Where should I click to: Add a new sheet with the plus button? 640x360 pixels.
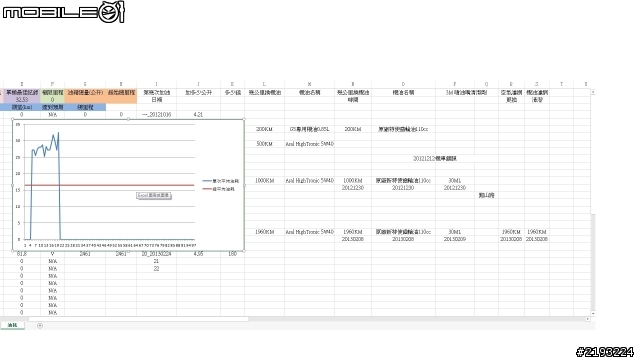pos(40,325)
